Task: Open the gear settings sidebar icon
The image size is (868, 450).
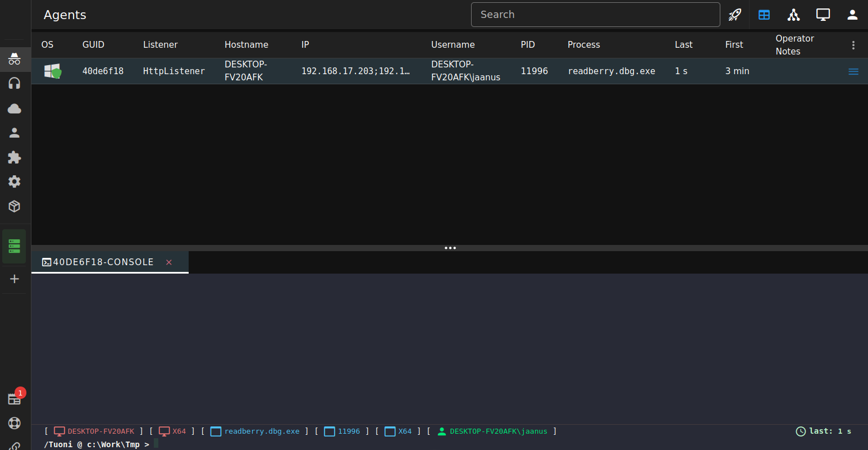Action: click(15, 181)
